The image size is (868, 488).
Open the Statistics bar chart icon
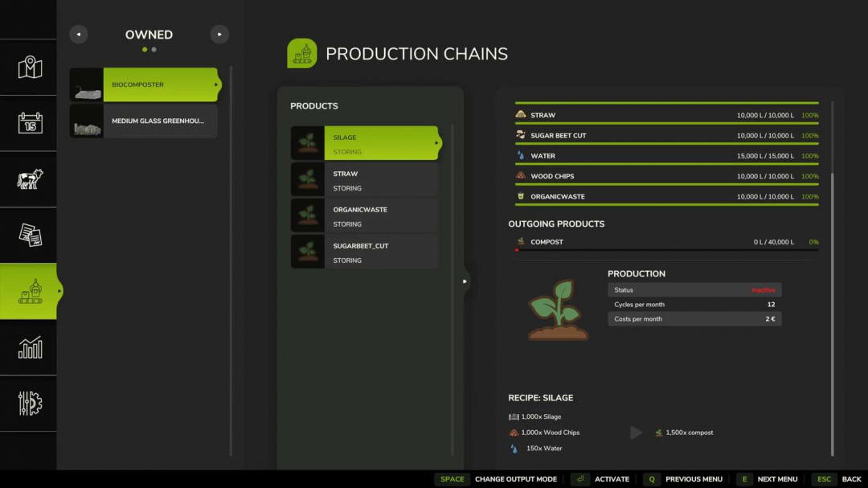(28, 347)
